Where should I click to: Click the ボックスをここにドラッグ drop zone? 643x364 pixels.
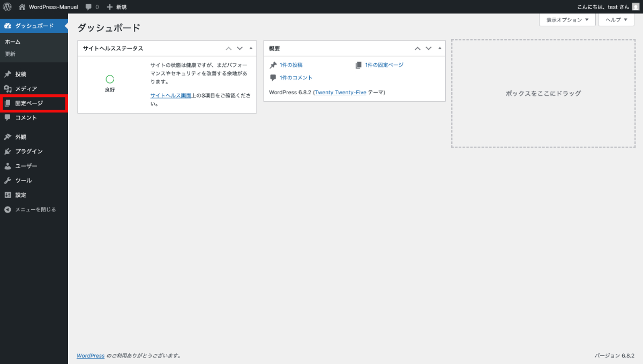pos(543,93)
